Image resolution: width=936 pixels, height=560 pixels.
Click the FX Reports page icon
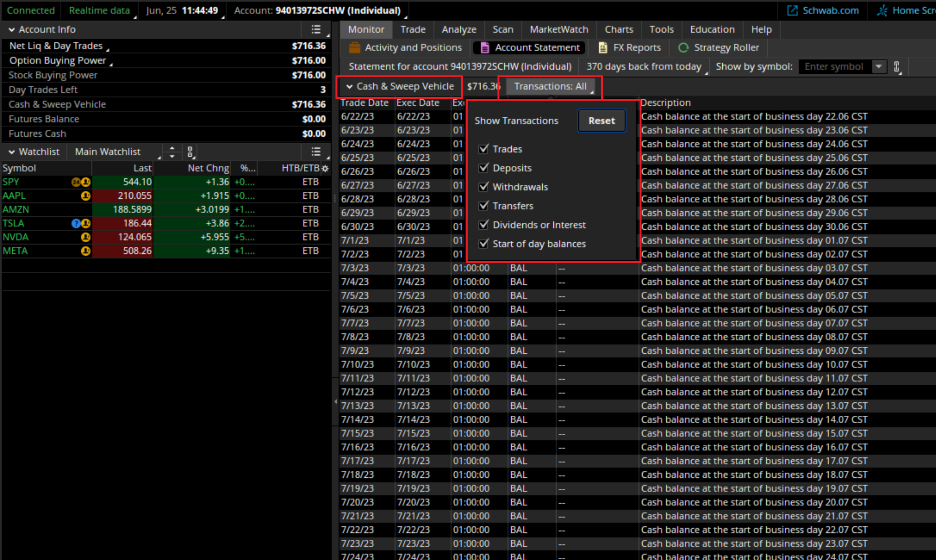pyautogui.click(x=603, y=48)
